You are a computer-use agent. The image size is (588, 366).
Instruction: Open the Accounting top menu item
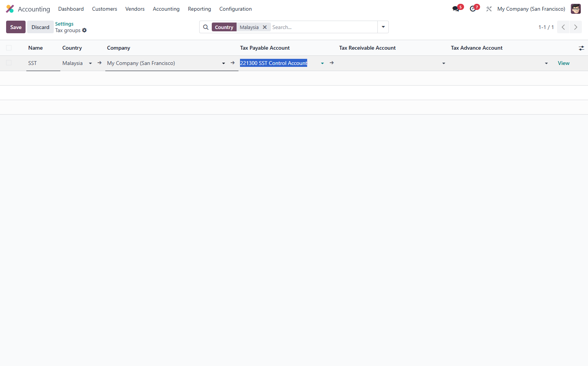pyautogui.click(x=166, y=9)
